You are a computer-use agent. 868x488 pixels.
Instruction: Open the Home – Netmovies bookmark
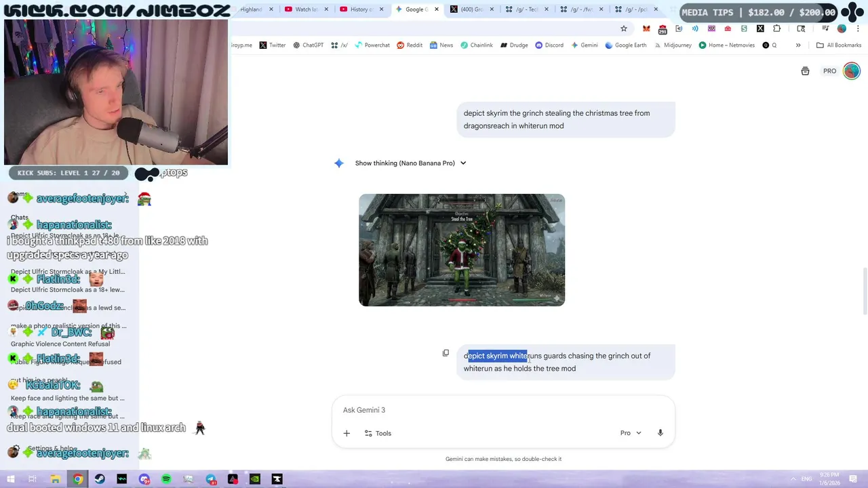coord(727,45)
